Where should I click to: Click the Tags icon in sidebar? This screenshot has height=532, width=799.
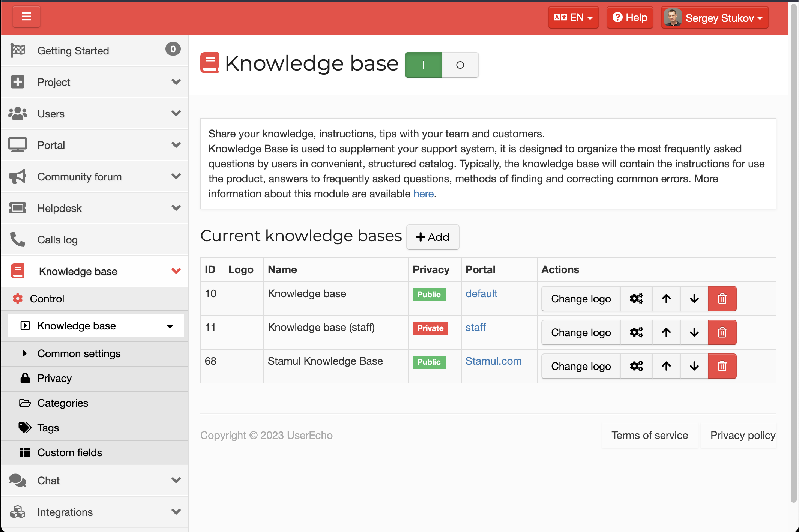[x=25, y=428]
